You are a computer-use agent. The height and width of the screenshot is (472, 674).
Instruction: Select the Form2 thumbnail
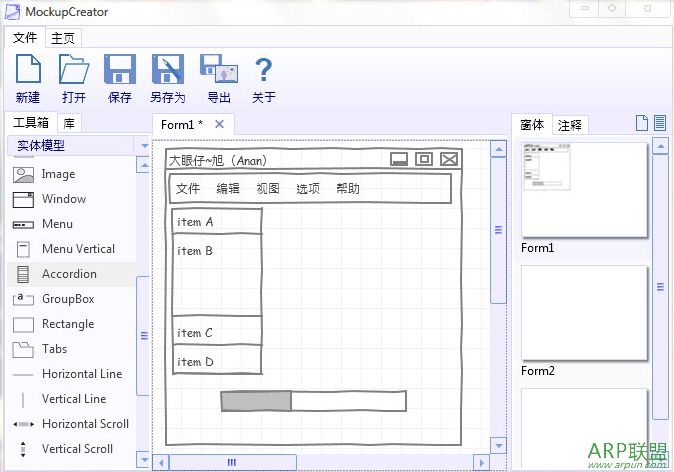(x=584, y=312)
